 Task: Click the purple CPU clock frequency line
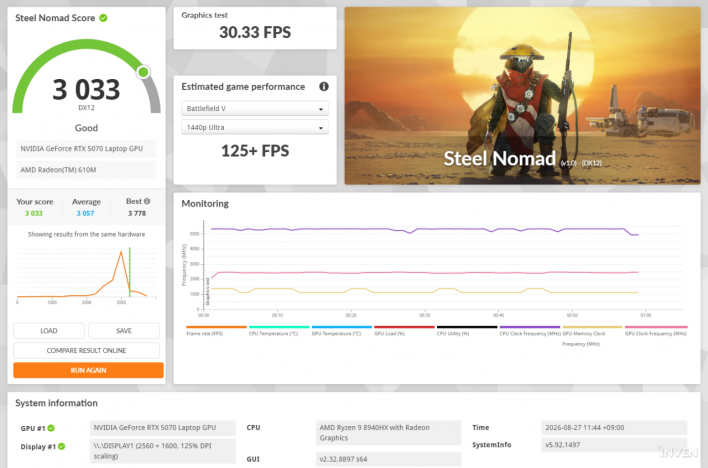pyautogui.click(x=424, y=230)
